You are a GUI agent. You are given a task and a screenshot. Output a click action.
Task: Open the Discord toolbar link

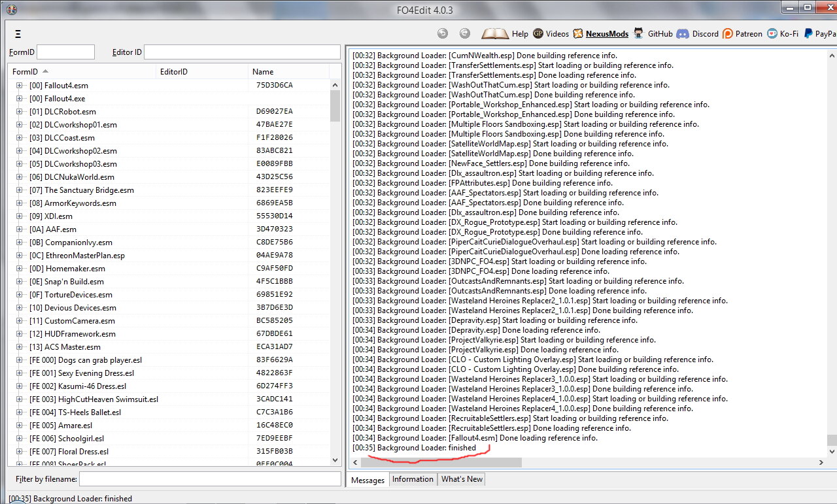click(698, 33)
